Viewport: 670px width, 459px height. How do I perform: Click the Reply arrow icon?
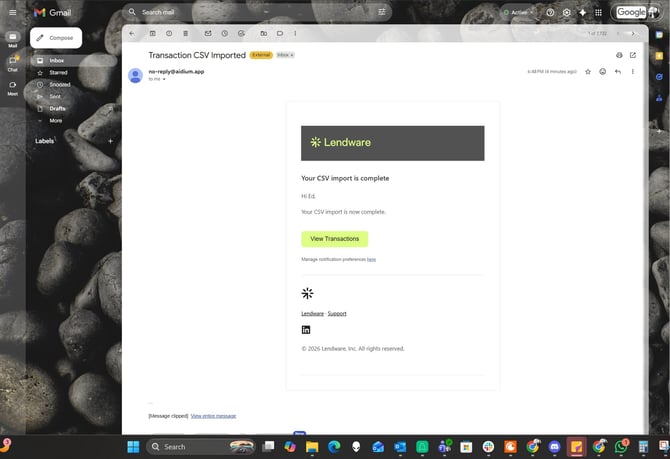618,72
